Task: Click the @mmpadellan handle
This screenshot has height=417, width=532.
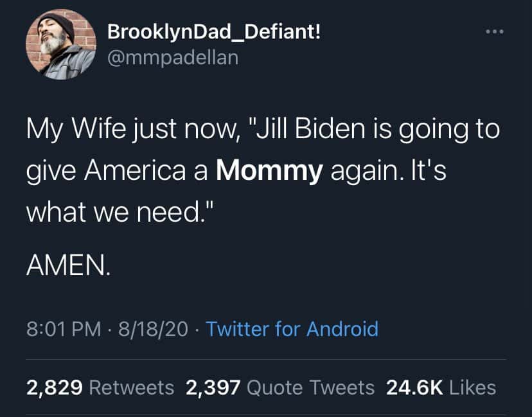Action: coord(172,57)
